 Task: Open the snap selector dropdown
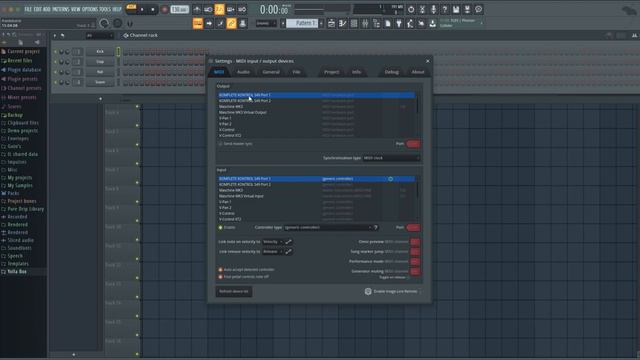click(x=266, y=24)
